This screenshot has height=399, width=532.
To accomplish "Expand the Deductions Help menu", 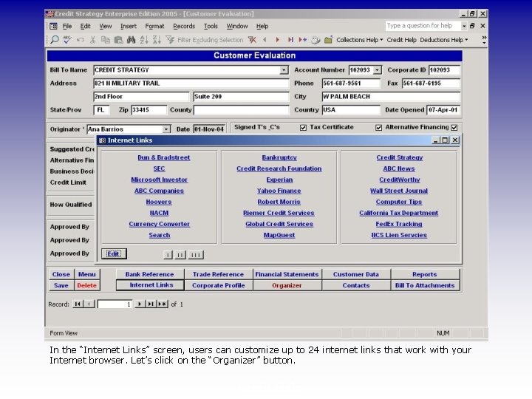I will click(444, 40).
